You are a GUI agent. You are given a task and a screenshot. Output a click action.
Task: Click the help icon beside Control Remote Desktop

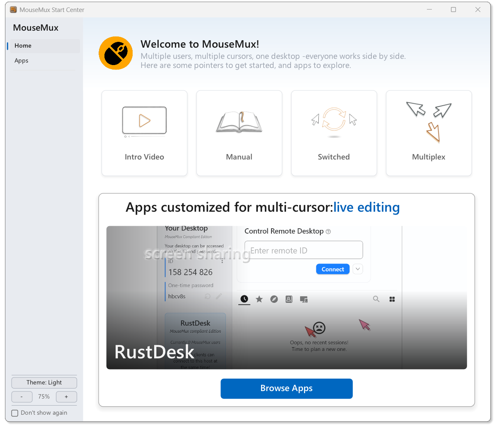coord(328,232)
